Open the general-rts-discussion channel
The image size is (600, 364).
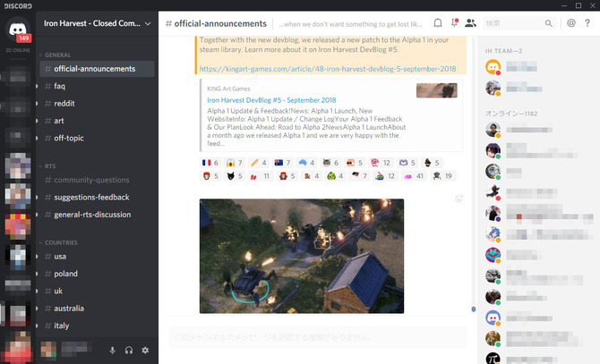[97, 215]
